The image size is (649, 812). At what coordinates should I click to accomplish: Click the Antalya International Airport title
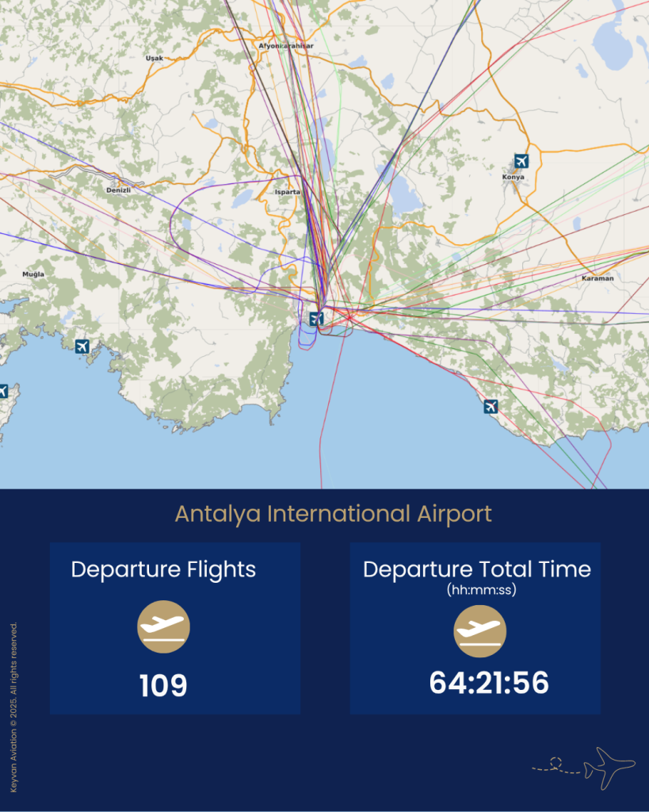tap(333, 514)
